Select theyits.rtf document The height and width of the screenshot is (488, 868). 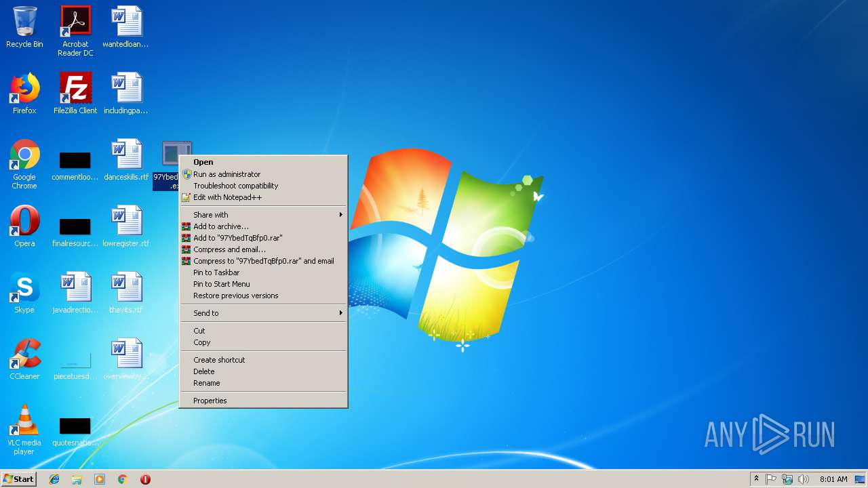[x=126, y=293]
